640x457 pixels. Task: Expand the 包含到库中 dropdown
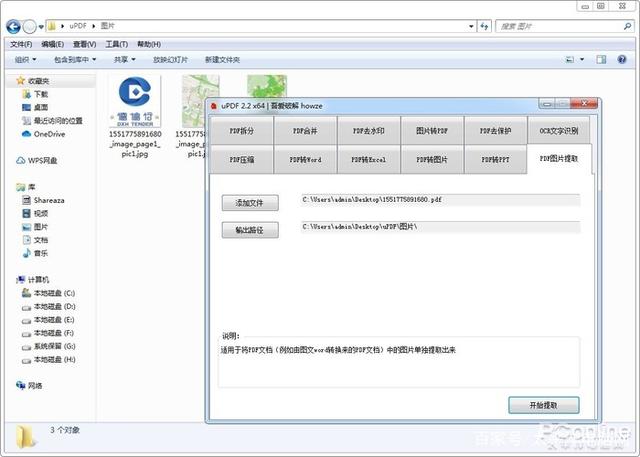(x=78, y=60)
